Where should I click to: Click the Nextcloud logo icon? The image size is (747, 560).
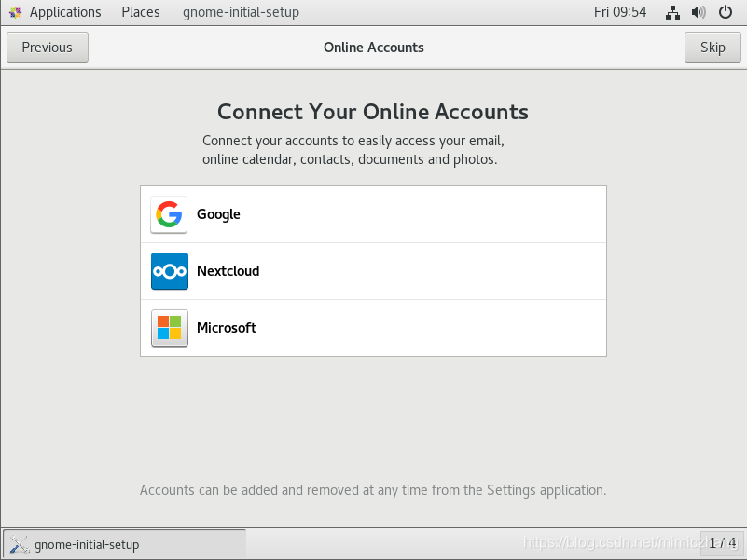pyautogui.click(x=169, y=271)
